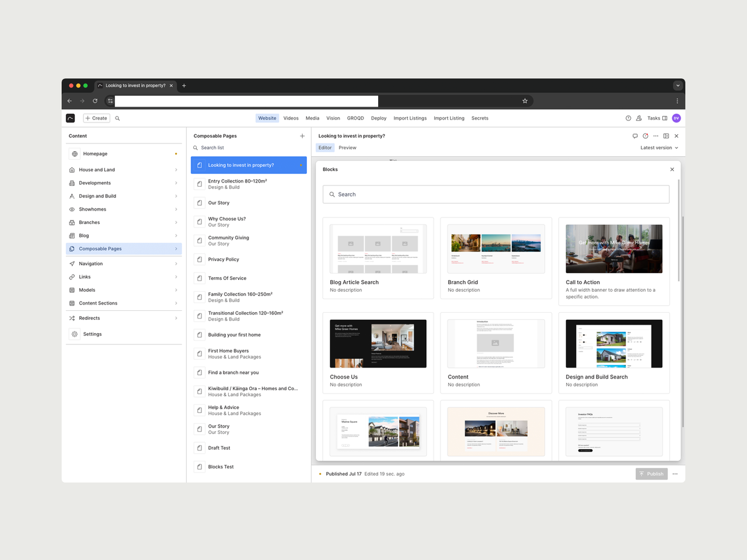Click the search magnifier icon beside Create

[x=117, y=118]
